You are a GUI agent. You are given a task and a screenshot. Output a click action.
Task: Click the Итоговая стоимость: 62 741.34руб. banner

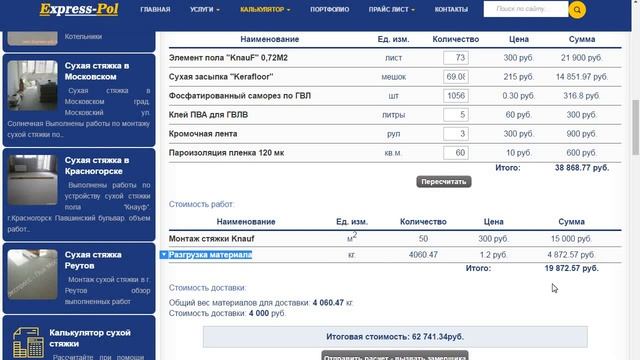pyautogui.click(x=395, y=337)
